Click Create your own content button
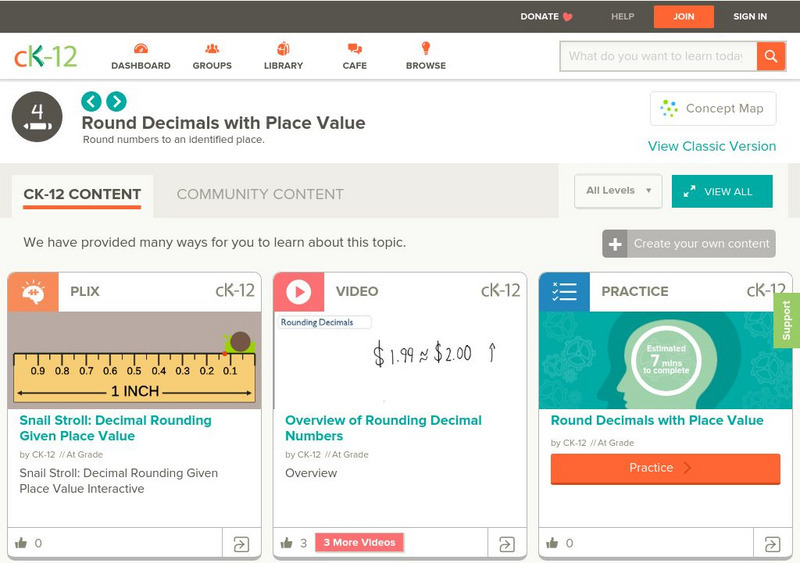800x563 pixels. 689,244
